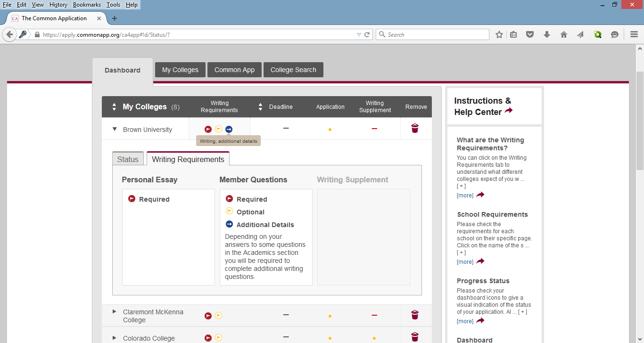This screenshot has height=343, width=644.
Task: Click Brown University's red required writing flag
Action: 208,129
